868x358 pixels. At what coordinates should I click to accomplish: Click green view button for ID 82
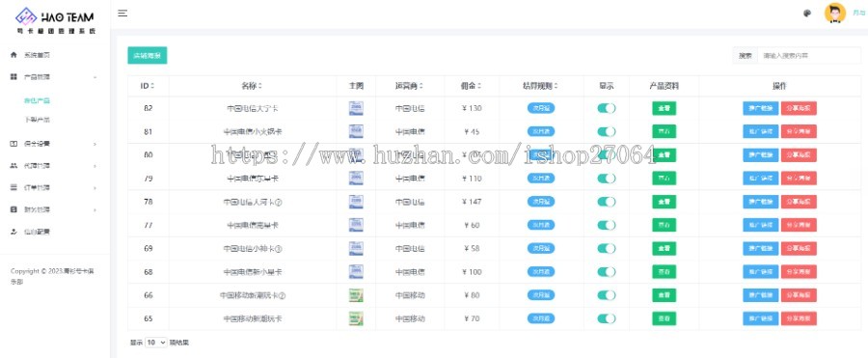tap(664, 108)
